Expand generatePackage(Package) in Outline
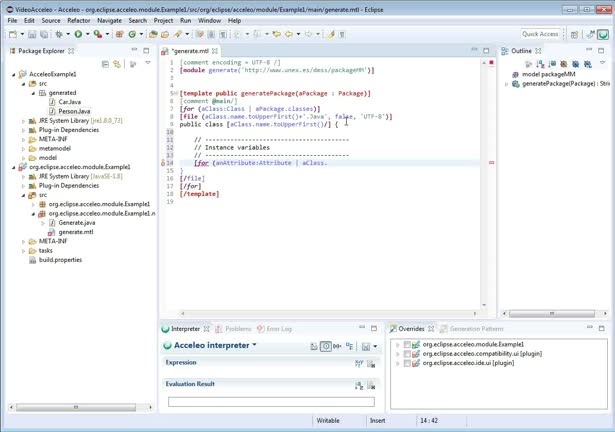 506,84
